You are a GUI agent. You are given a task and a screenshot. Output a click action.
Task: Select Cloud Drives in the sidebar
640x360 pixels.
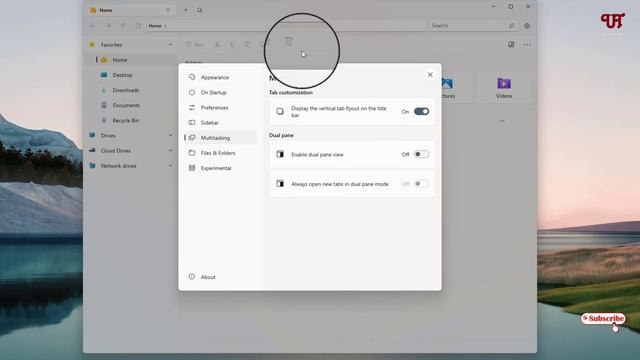pyautogui.click(x=131, y=151)
